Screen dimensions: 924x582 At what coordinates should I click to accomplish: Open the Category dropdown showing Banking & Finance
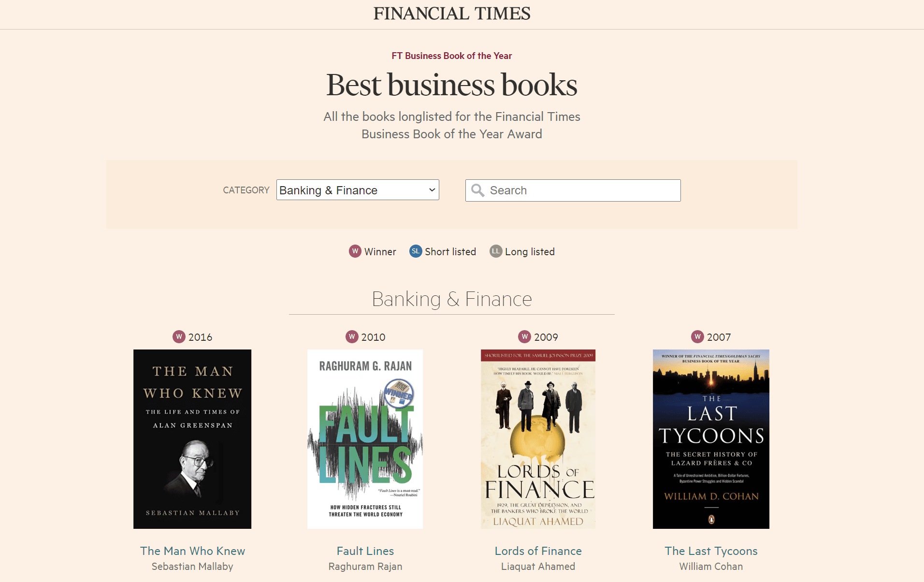tap(358, 190)
